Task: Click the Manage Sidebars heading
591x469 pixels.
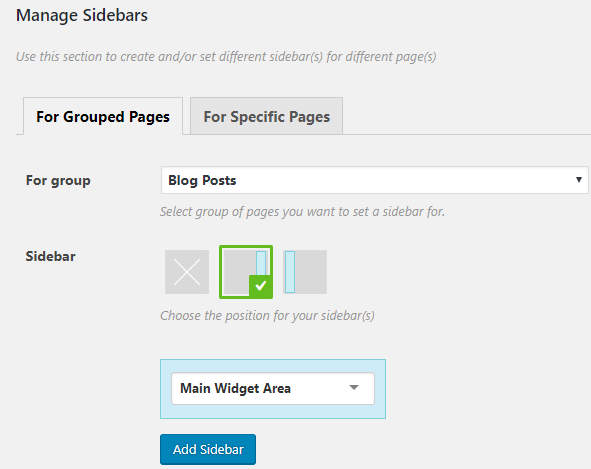Action: point(82,15)
